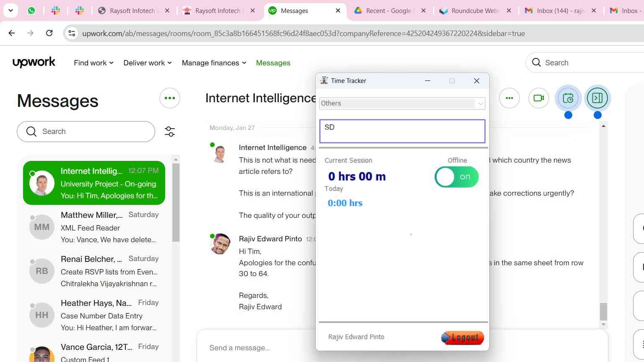Open the browser tab search dropdown
Viewport: 644px width, 362px height.
10,10
